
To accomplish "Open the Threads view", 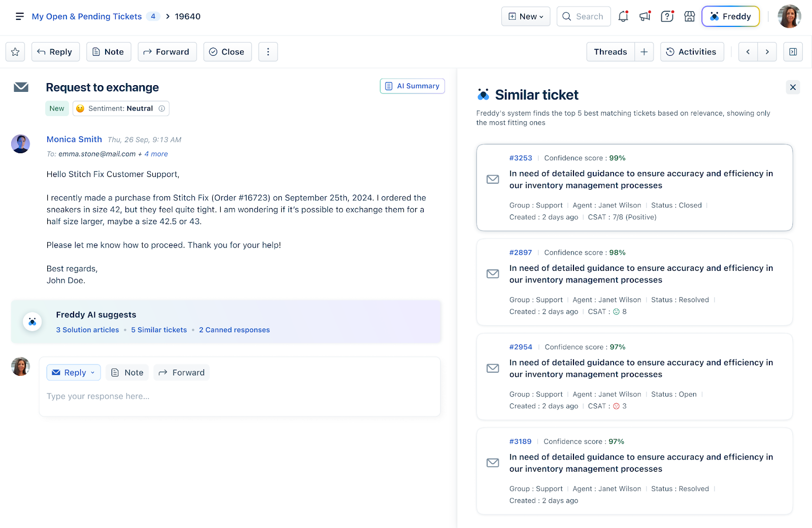I will pyautogui.click(x=611, y=52).
